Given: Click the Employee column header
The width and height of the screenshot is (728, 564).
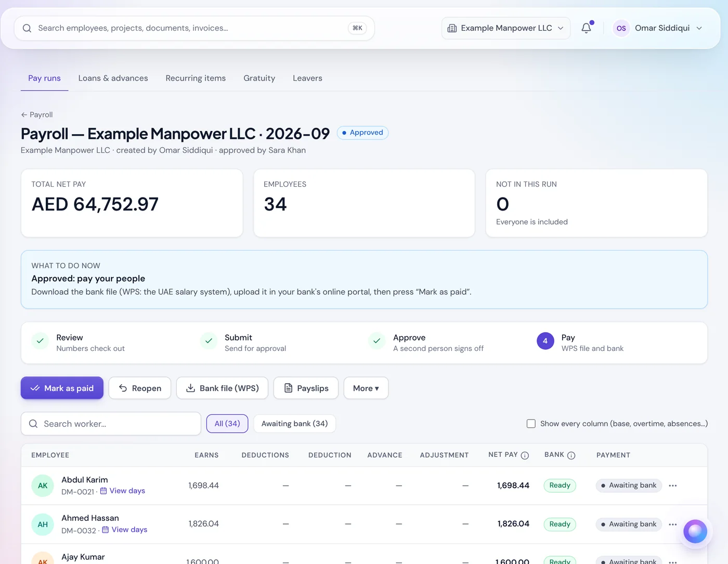Looking at the screenshot, I should 50,455.
